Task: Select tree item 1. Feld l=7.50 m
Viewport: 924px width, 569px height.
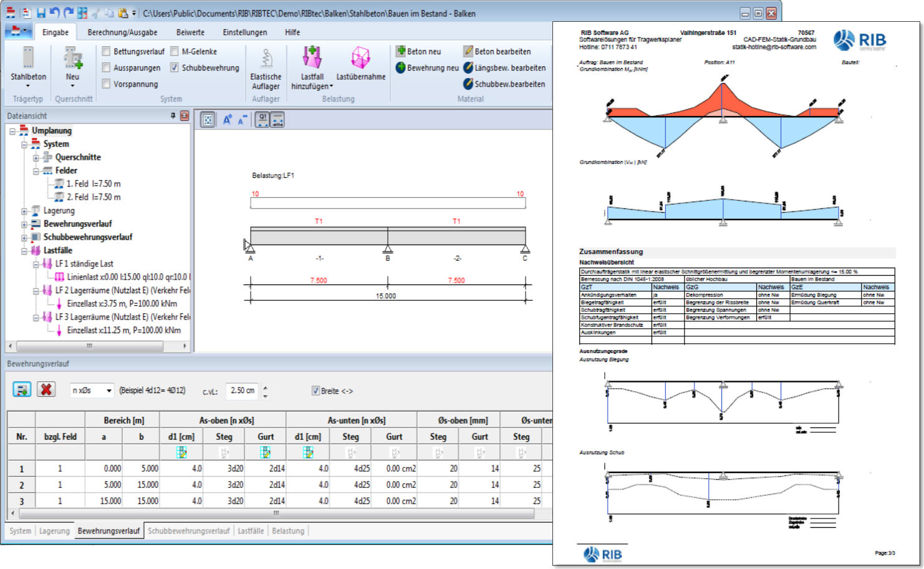Action: [x=94, y=183]
